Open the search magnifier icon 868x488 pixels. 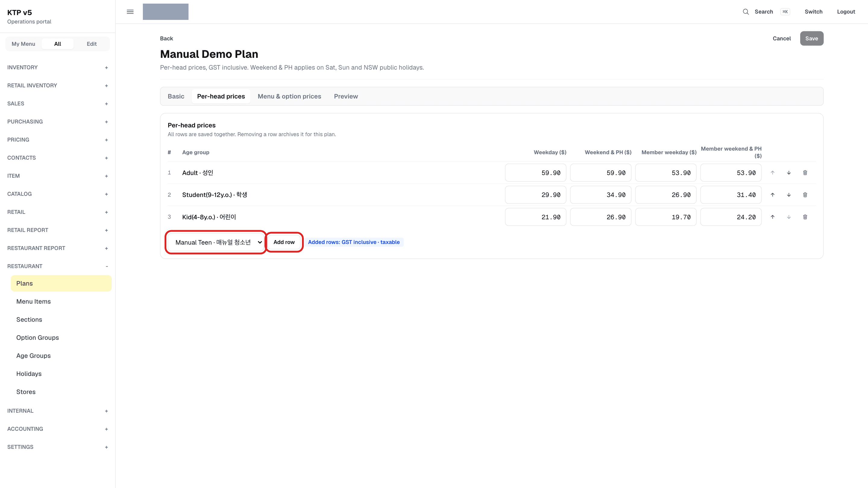click(x=746, y=12)
